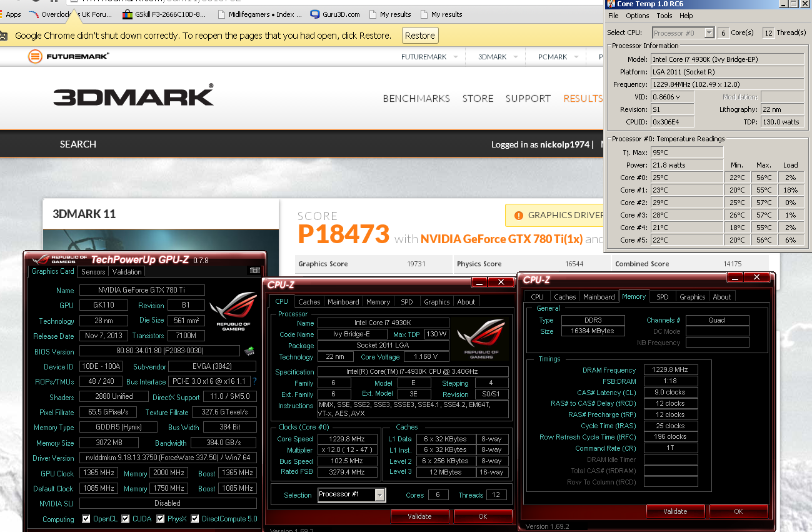The height and width of the screenshot is (532, 812).
Task: Click the ROG logo in CPU-Z CPU tab window
Action: coord(481,338)
